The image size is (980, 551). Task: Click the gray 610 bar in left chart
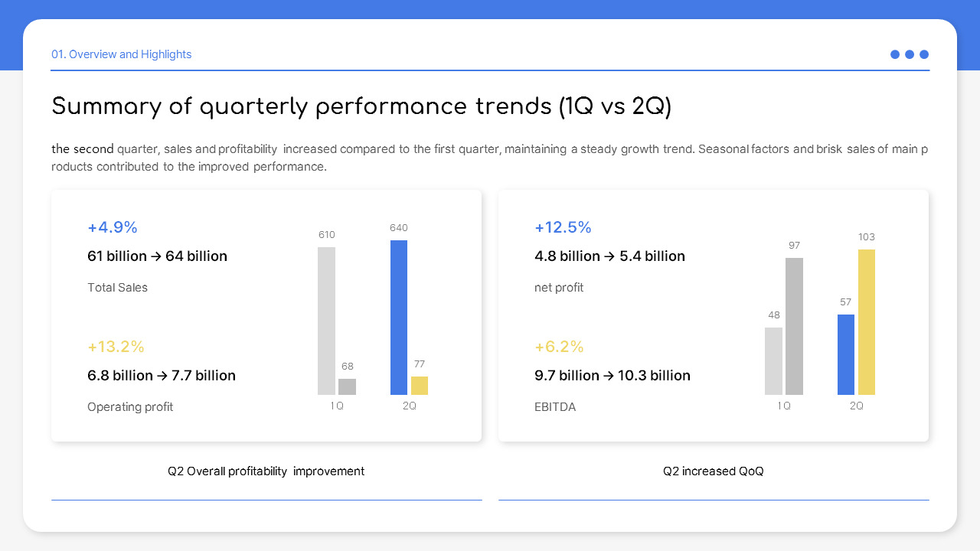click(x=327, y=321)
